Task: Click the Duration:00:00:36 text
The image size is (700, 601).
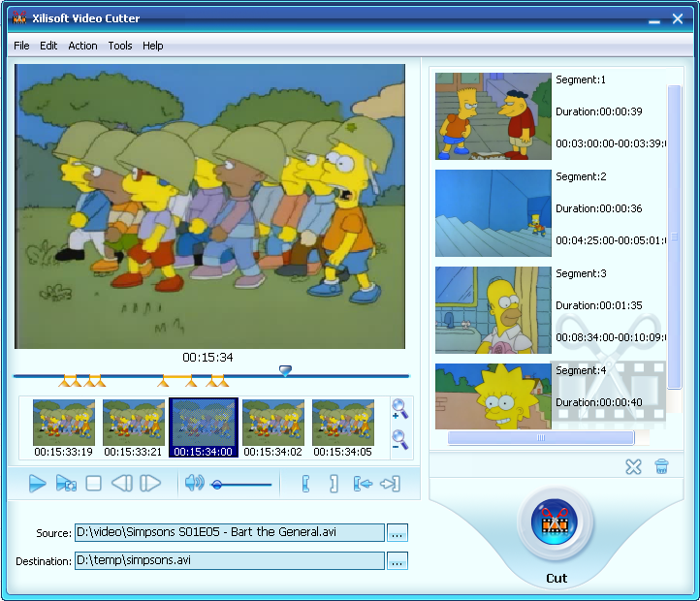Action: pyautogui.click(x=598, y=208)
